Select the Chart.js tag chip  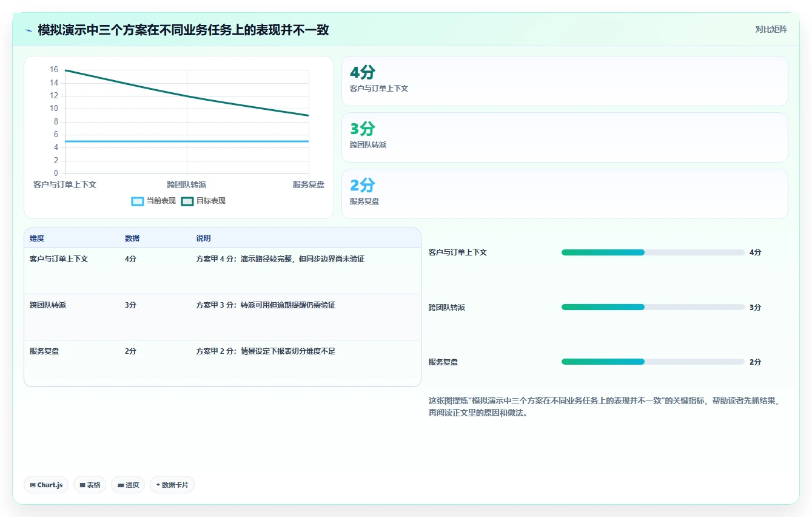coord(46,485)
